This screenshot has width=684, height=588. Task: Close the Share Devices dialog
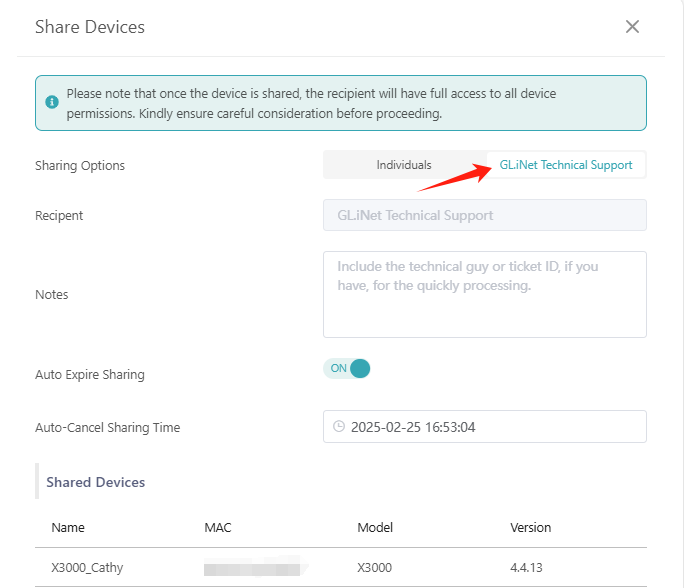632,27
